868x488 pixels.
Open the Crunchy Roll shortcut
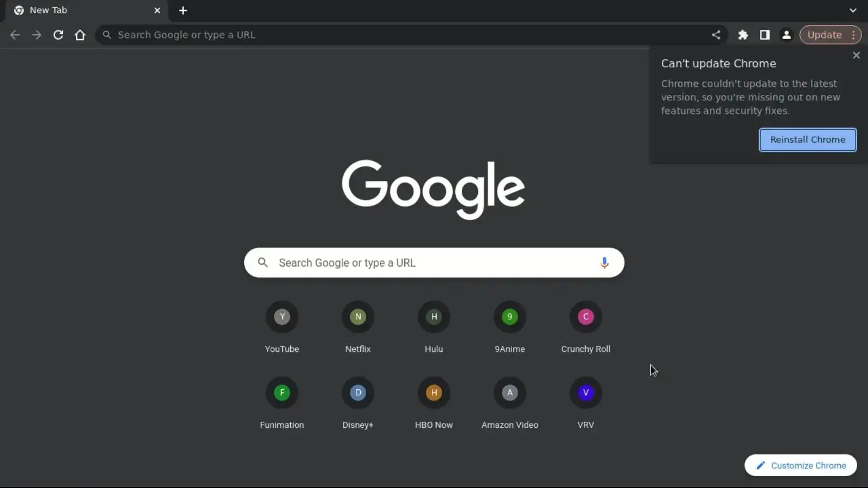[x=586, y=328]
